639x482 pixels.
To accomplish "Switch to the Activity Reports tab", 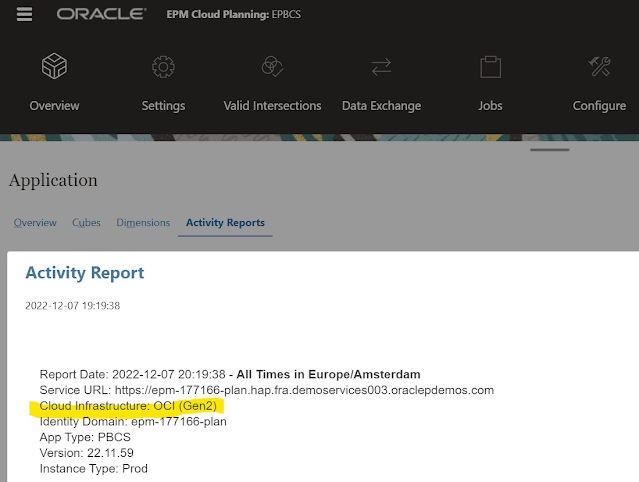I will (x=225, y=223).
